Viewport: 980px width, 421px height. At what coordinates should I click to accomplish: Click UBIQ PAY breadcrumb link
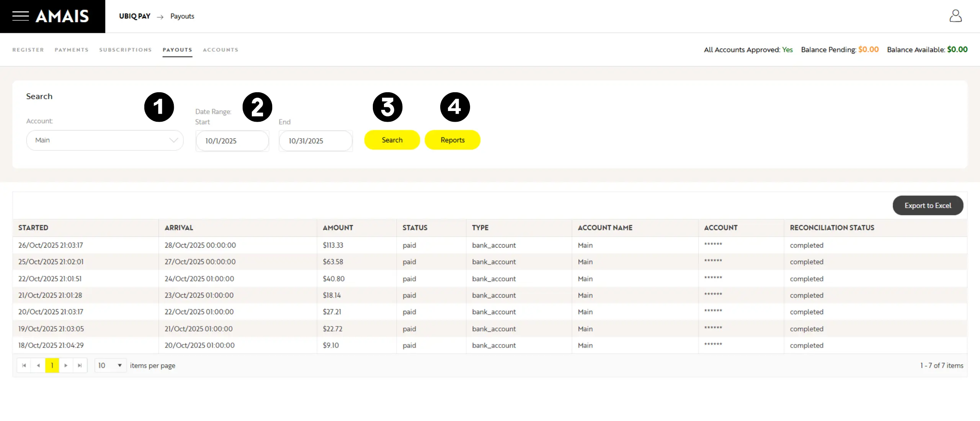(x=135, y=16)
